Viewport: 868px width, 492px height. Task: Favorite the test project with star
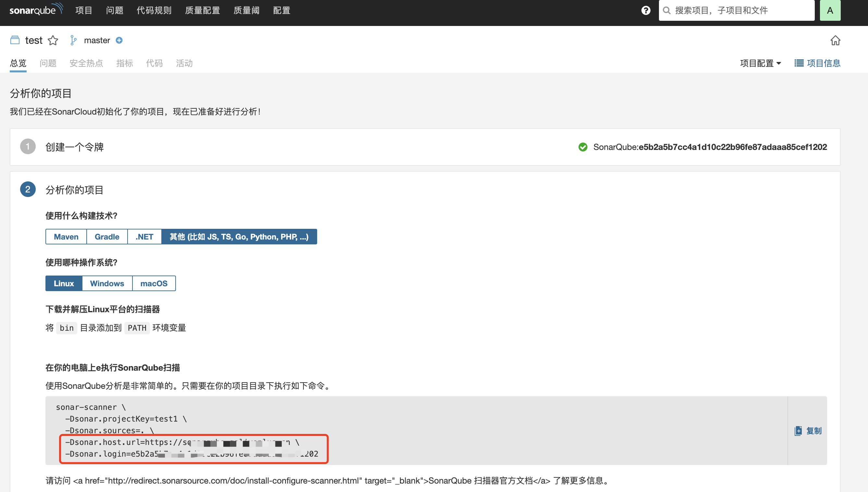pyautogui.click(x=53, y=41)
